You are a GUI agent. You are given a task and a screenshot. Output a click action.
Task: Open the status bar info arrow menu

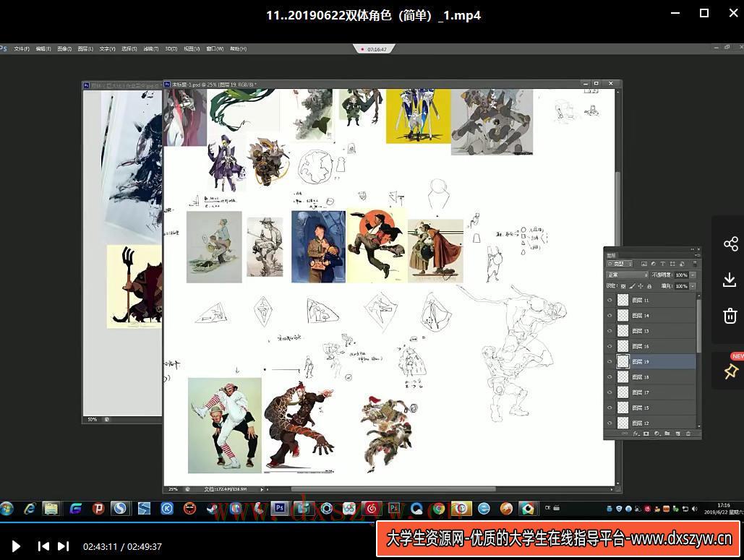[262, 489]
